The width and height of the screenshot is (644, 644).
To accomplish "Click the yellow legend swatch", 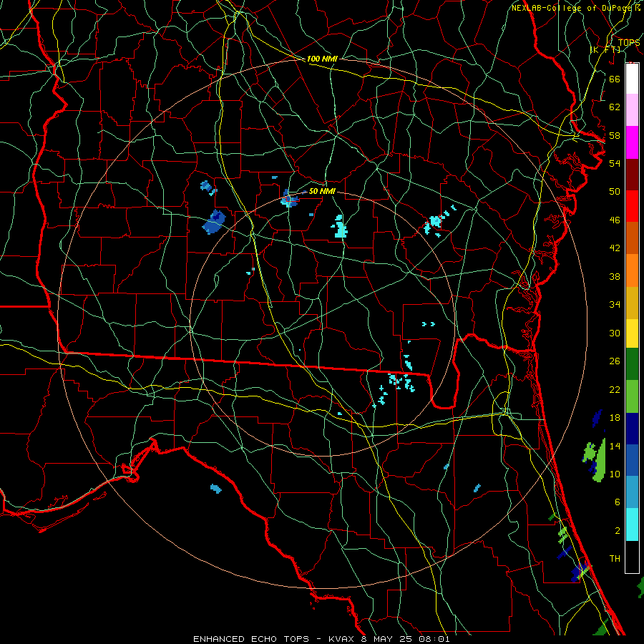I will [x=632, y=333].
